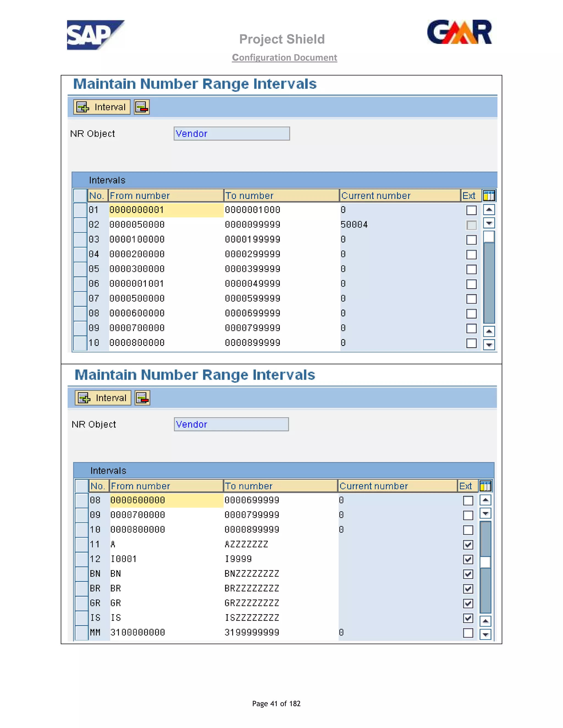Click To number I9999 cell
Viewport: 563px width, 728px height.
pos(281,559)
